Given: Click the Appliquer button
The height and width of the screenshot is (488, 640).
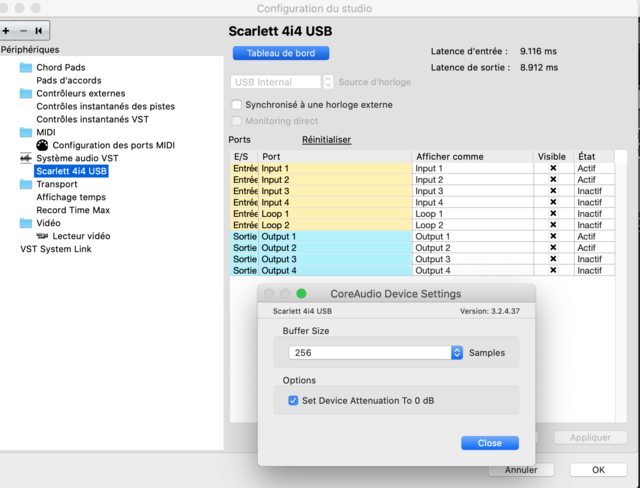Looking at the screenshot, I should pyautogui.click(x=590, y=437).
